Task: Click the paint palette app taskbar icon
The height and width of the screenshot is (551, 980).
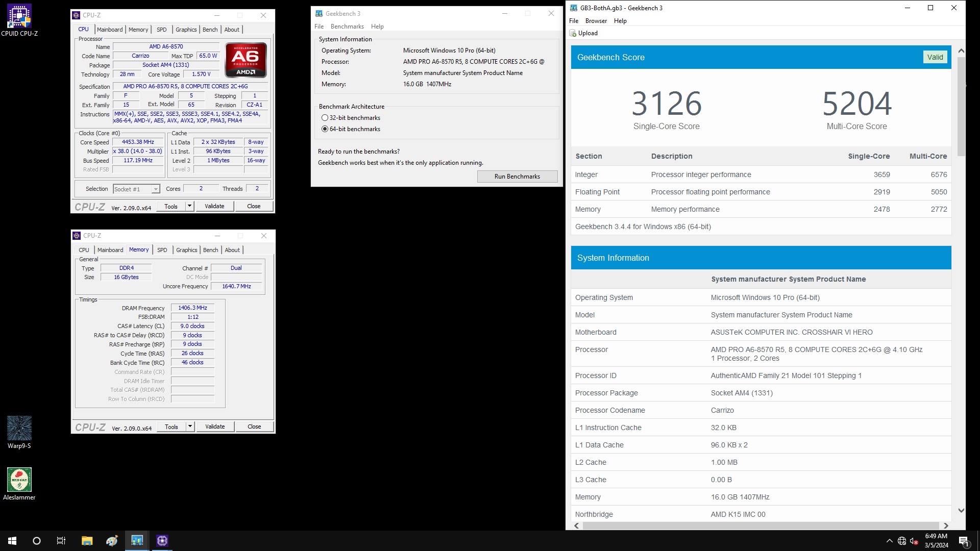Action: (x=112, y=541)
